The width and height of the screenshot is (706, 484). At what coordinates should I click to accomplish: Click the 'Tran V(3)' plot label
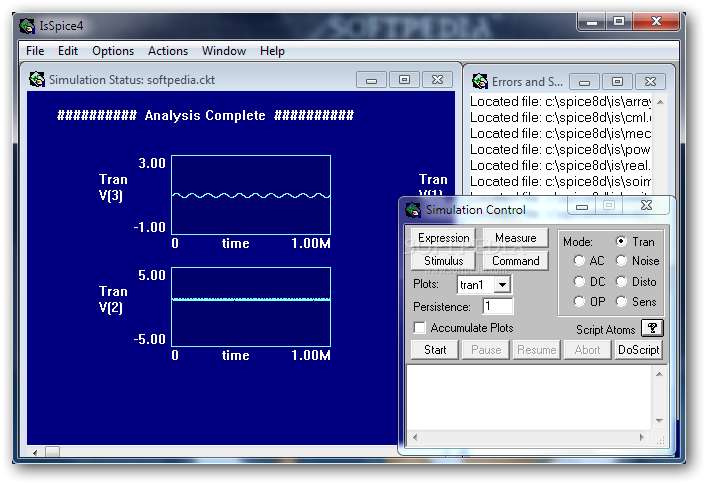tap(113, 187)
